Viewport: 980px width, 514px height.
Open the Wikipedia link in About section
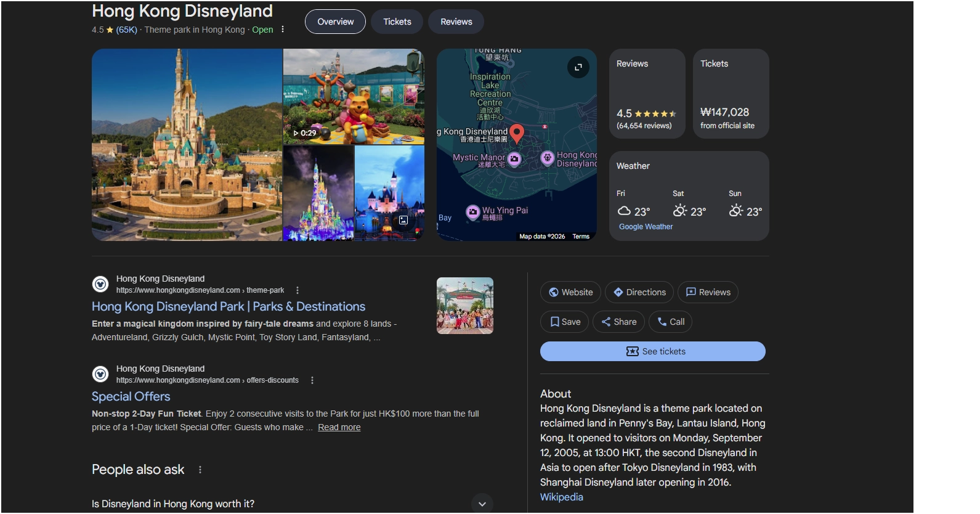[561, 497]
